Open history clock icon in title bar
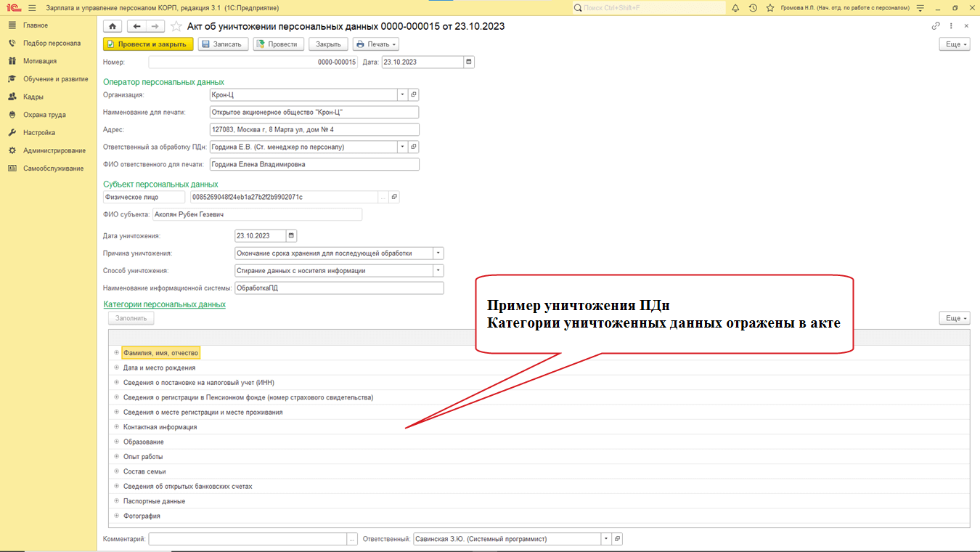Image resolution: width=980 pixels, height=552 pixels. click(x=753, y=7)
